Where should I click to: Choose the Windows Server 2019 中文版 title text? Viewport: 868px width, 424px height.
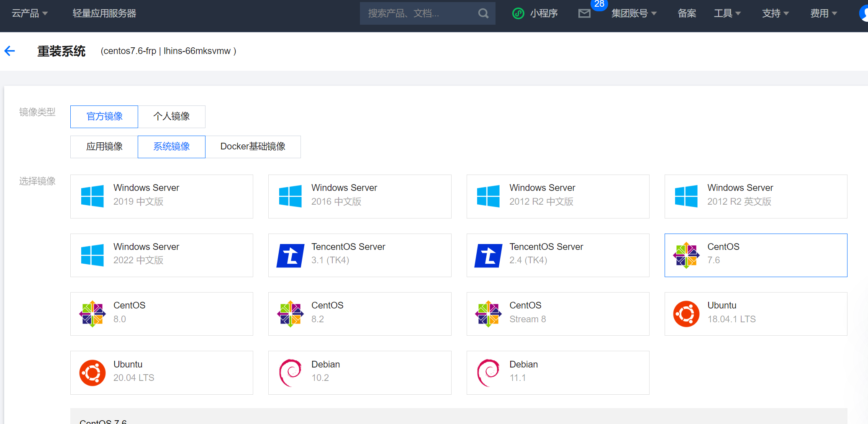click(x=146, y=188)
